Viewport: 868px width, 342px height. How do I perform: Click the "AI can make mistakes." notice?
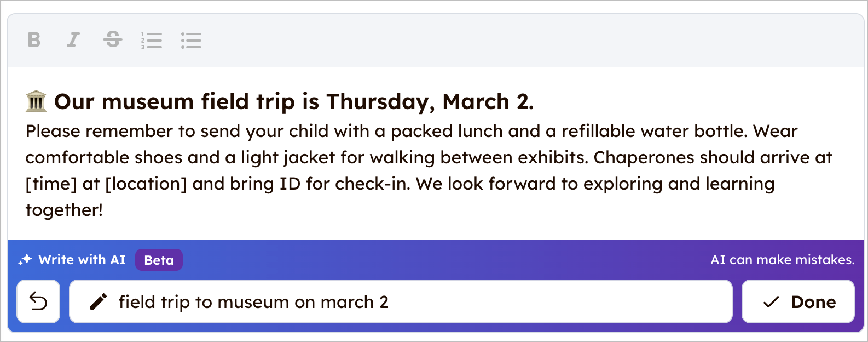point(782,260)
